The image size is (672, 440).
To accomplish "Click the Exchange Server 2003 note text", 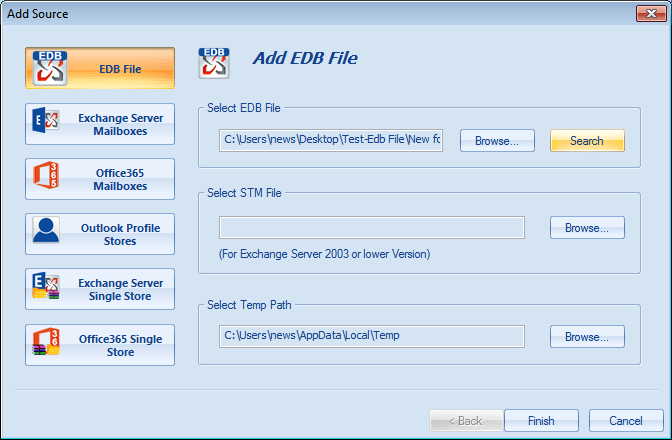I will [324, 254].
